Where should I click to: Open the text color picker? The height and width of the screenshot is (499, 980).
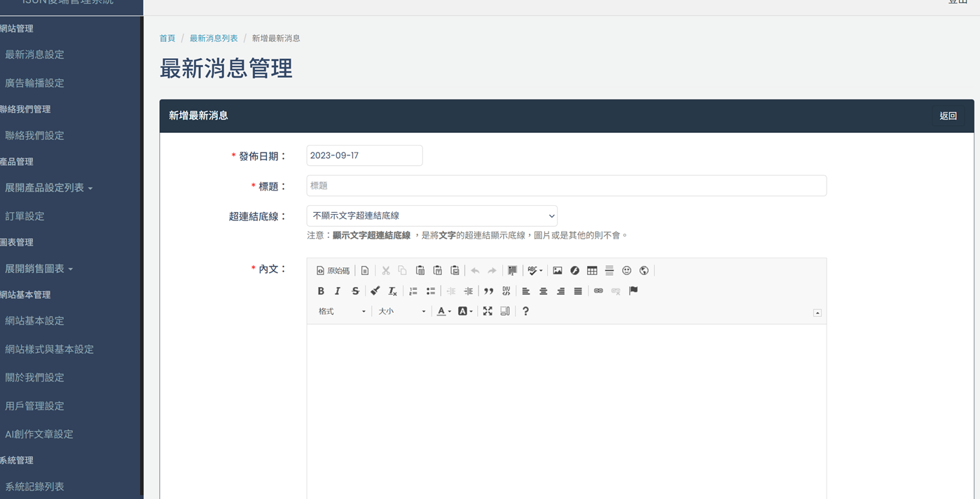(x=443, y=311)
